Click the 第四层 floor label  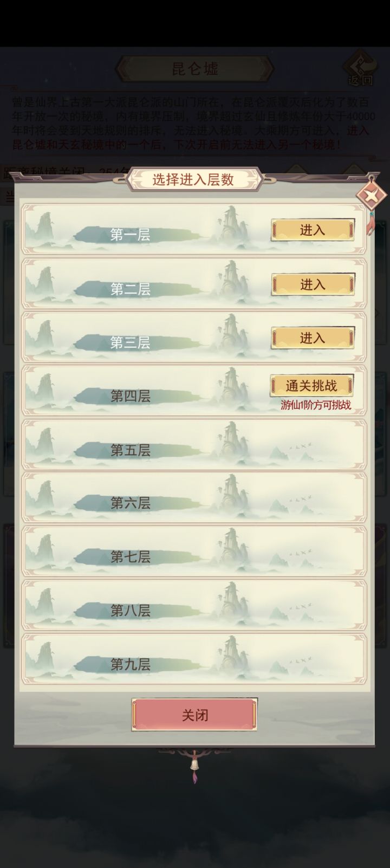pyautogui.click(x=131, y=396)
